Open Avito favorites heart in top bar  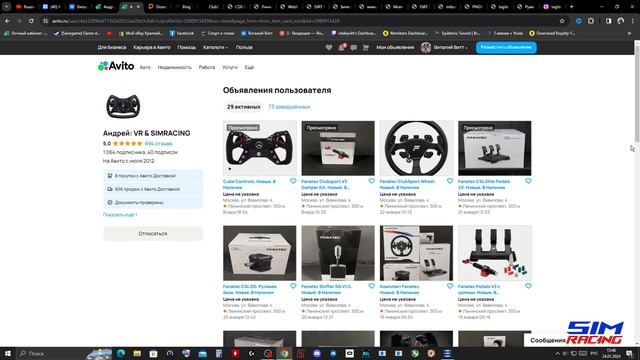point(329,47)
